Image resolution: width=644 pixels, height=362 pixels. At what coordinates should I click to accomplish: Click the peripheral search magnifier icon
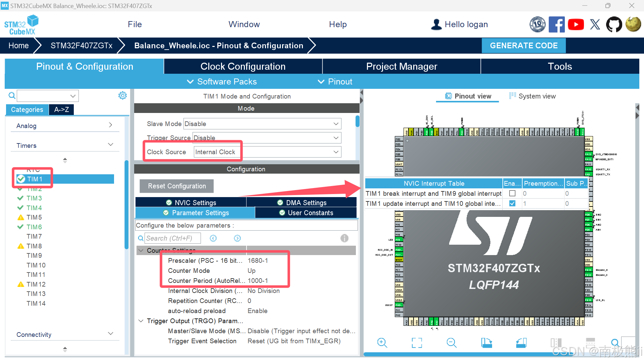12,96
